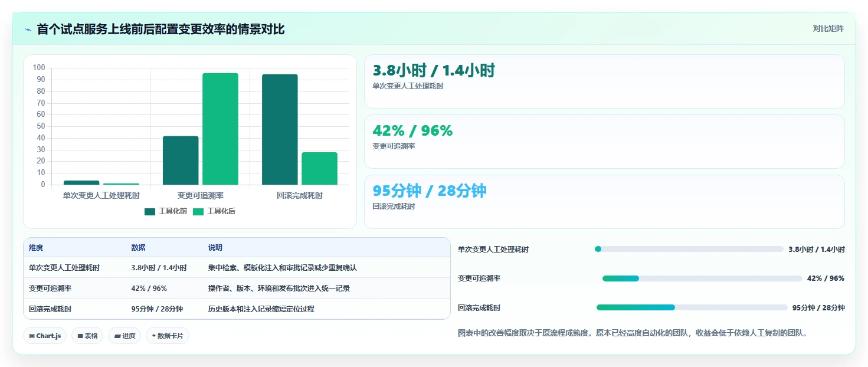Select 变更可追溯率 in the table
The image size is (868, 367).
(50, 289)
